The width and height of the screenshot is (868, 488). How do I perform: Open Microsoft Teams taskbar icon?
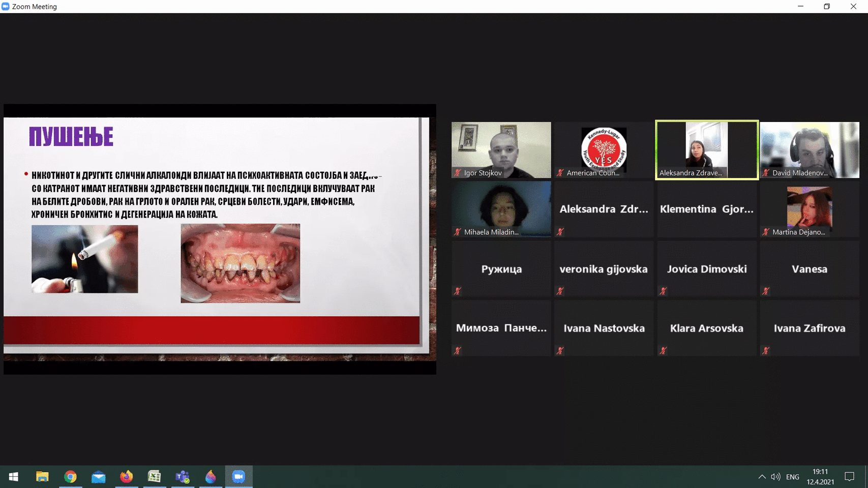tap(182, 477)
